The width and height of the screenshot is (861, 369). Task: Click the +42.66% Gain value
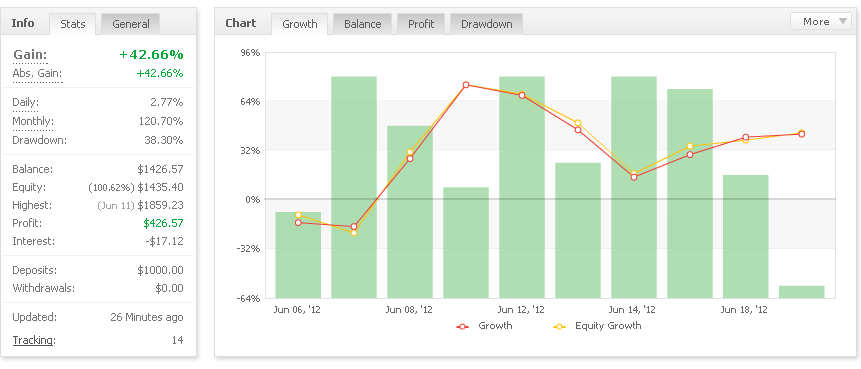coord(152,55)
